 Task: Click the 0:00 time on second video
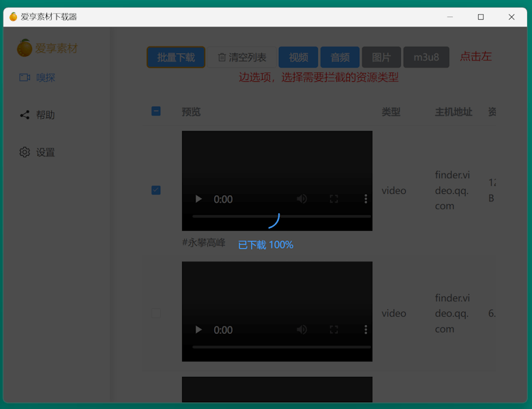[223, 330]
